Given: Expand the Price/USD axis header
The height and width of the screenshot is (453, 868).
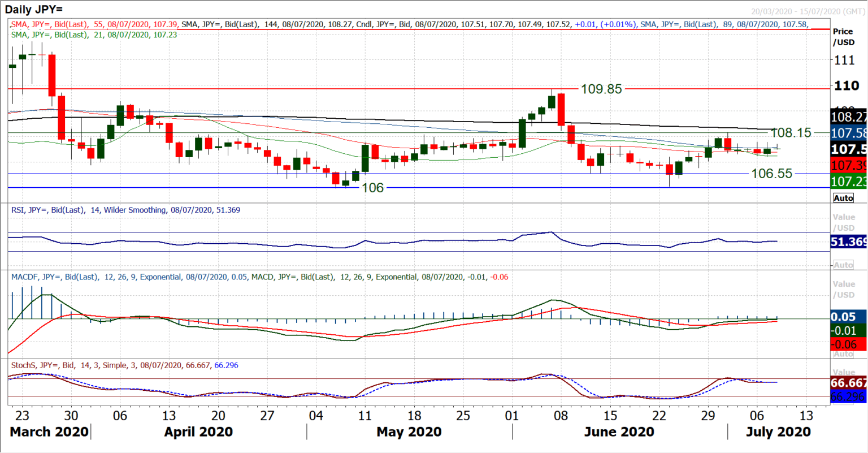Looking at the screenshot, I should coord(843,36).
